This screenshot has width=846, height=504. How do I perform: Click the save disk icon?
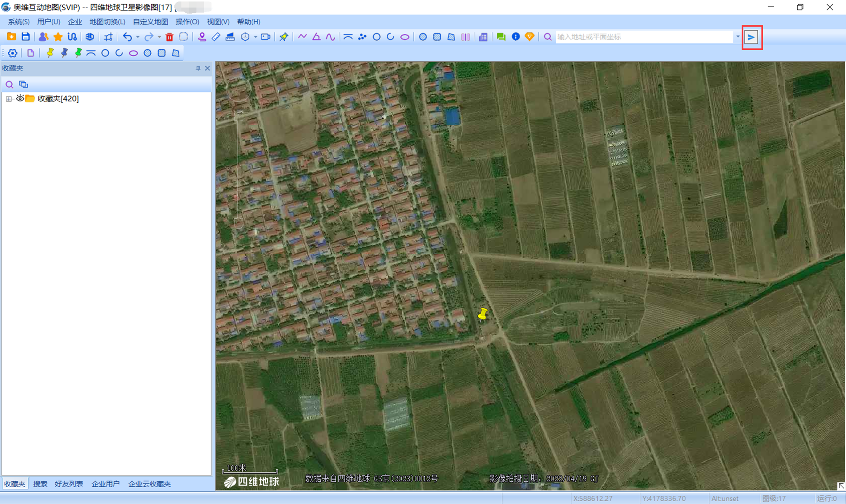26,37
